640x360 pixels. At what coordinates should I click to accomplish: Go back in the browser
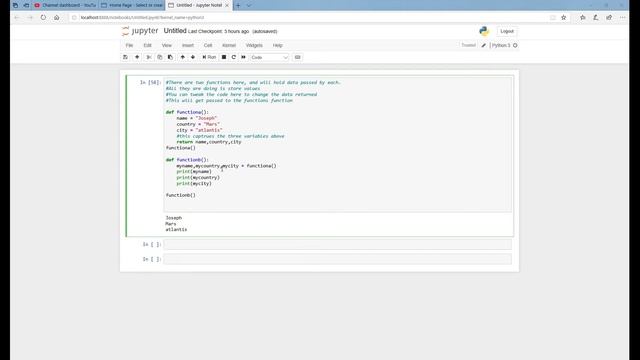[x=17, y=18]
